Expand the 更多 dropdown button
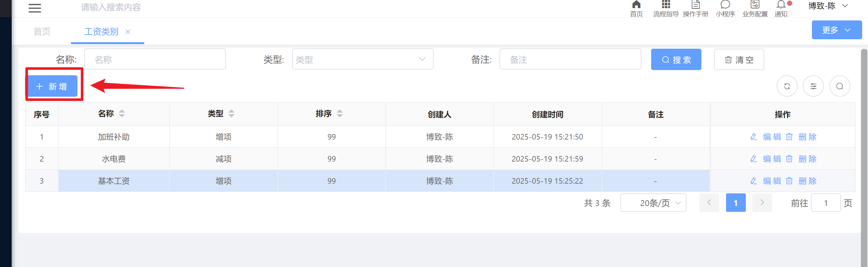The height and width of the screenshot is (267, 868). [x=837, y=30]
